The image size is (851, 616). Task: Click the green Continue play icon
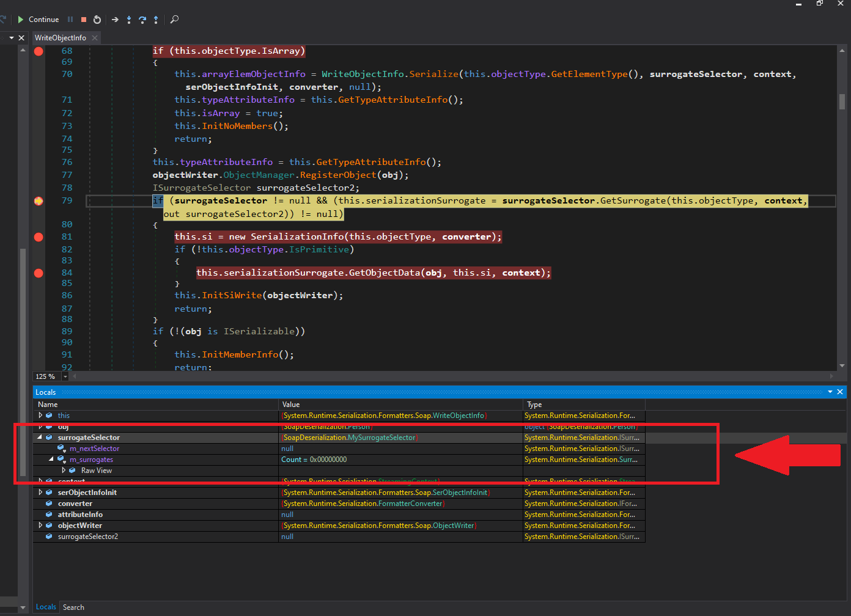pos(20,20)
